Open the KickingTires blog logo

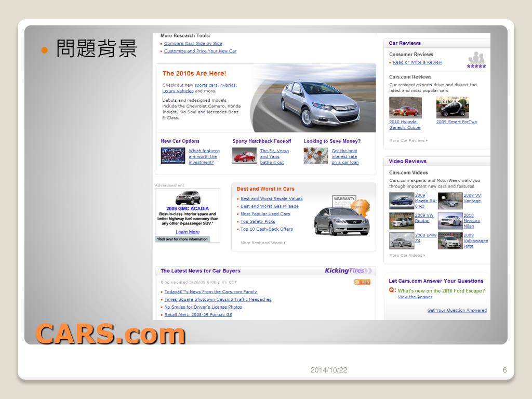(x=348, y=270)
